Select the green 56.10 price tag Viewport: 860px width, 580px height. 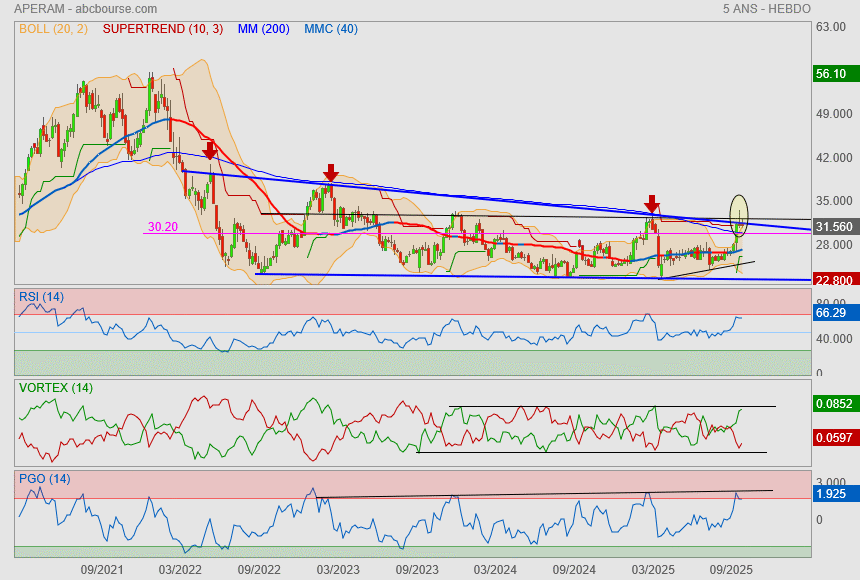click(832, 74)
